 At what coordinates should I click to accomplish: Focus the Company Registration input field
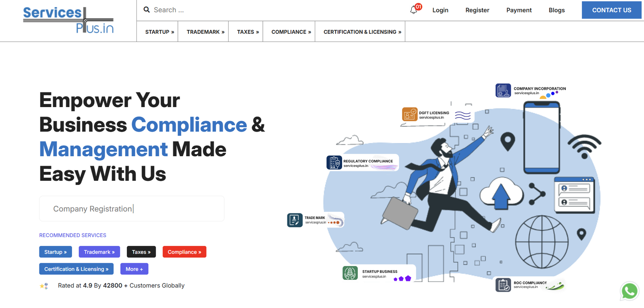click(x=132, y=209)
